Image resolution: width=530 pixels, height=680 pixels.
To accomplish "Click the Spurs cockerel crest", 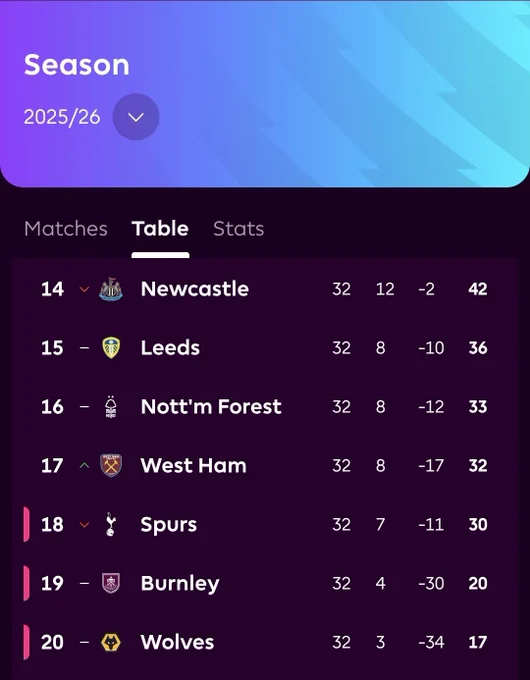I will coord(111,524).
